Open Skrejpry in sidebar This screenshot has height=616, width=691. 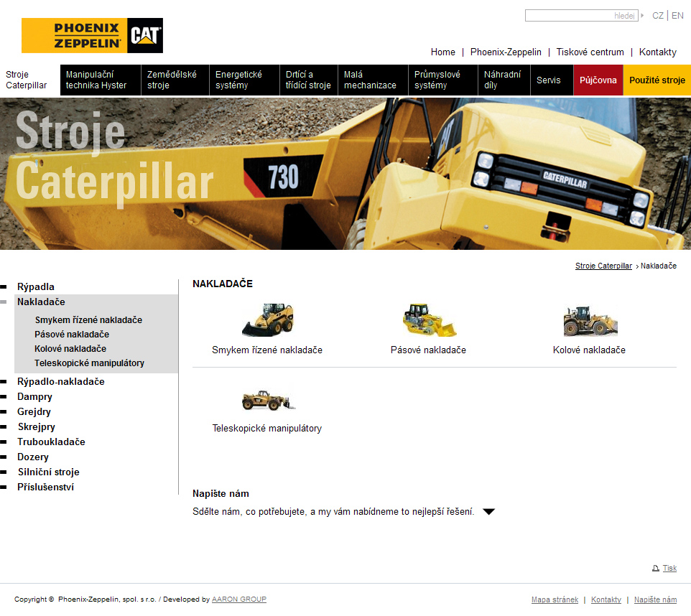(37, 426)
